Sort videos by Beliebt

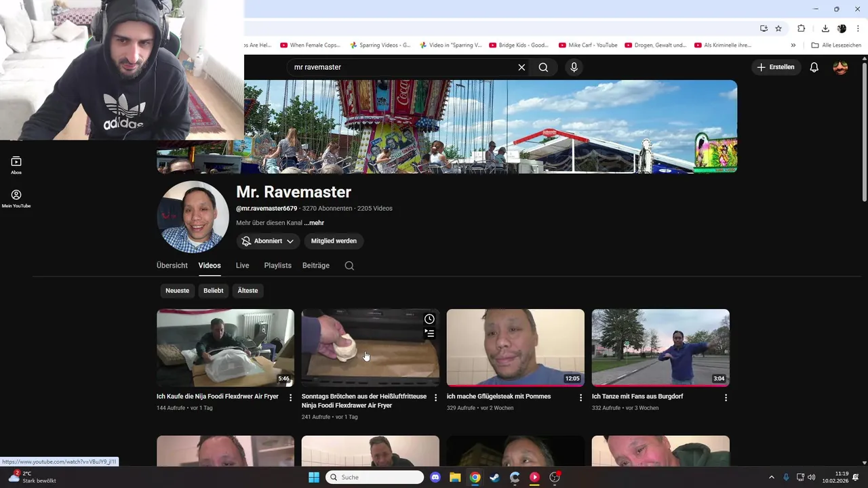tap(213, 291)
